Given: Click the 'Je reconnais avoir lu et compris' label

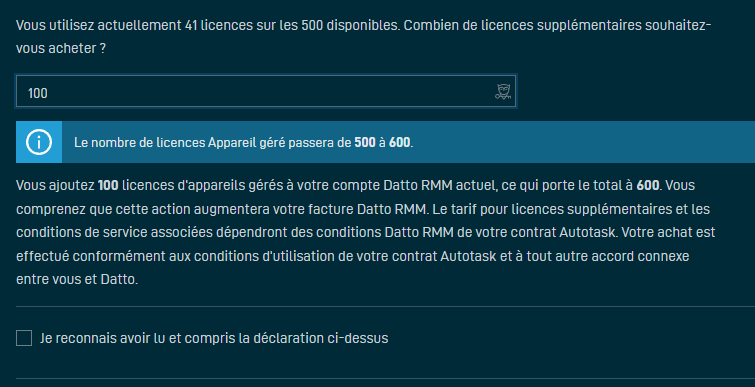Looking at the screenshot, I should tap(214, 338).
